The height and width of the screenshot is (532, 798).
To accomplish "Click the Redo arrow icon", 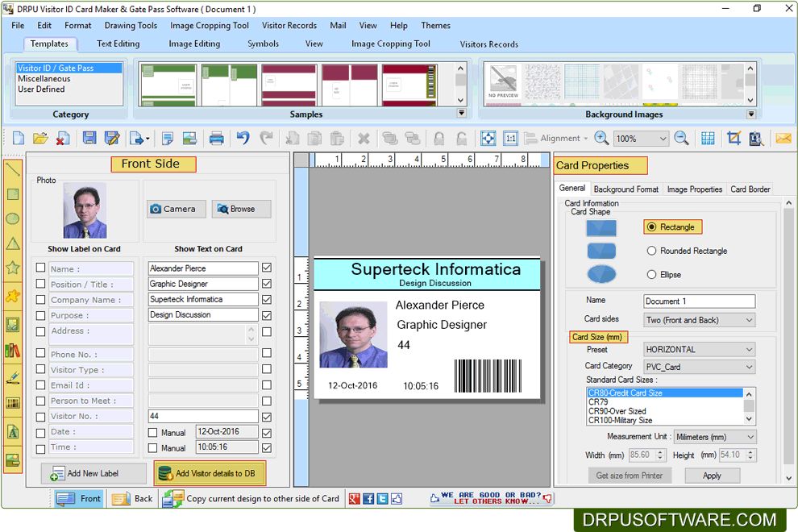I will click(266, 138).
